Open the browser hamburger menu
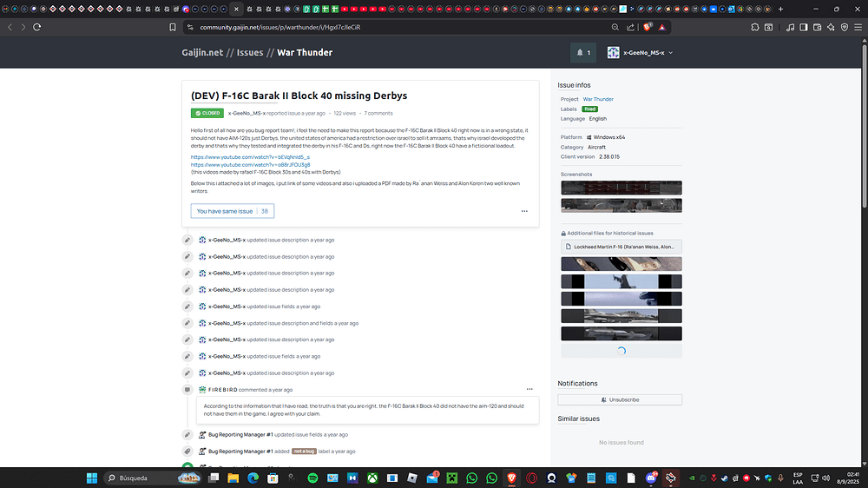 [858, 27]
